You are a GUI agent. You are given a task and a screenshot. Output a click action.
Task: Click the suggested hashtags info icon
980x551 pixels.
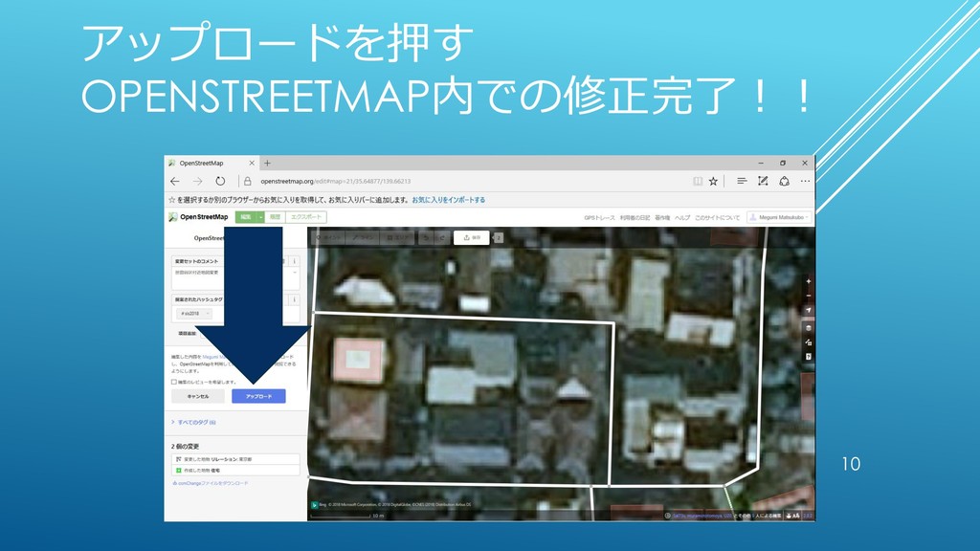(295, 299)
